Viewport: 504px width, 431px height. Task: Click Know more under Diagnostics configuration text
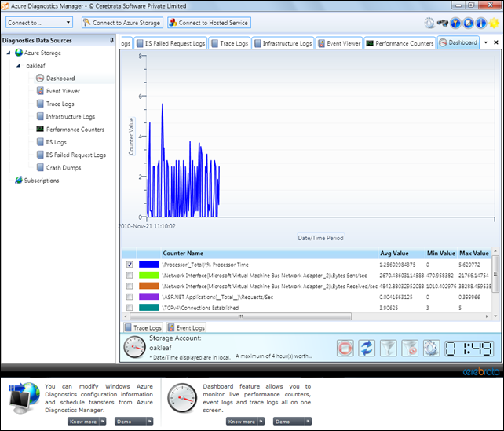pyautogui.click(x=87, y=422)
